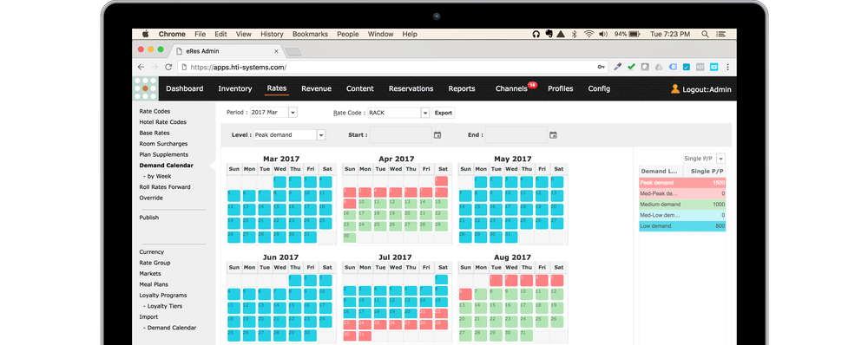Open Chrome's History menu
This screenshot has width=868, height=345.
pos(272,35)
